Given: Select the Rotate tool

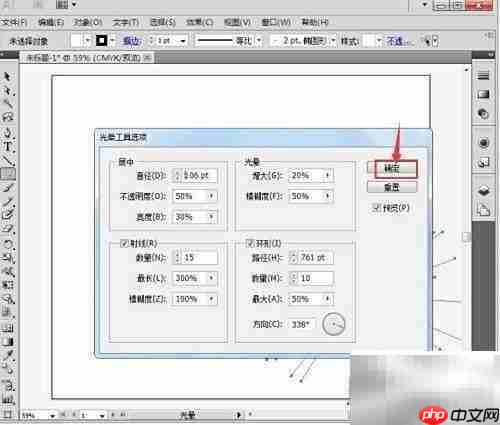Looking at the screenshot, I should (7, 244).
